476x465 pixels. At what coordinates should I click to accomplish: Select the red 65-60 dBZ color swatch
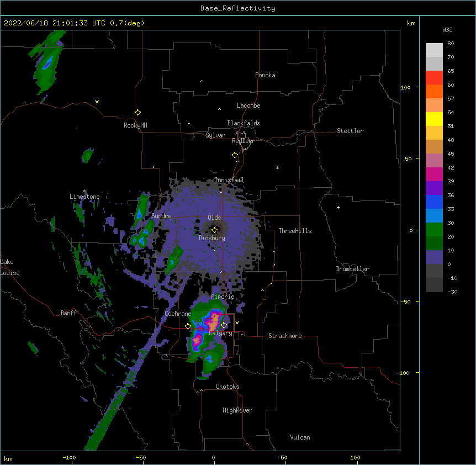(x=434, y=78)
